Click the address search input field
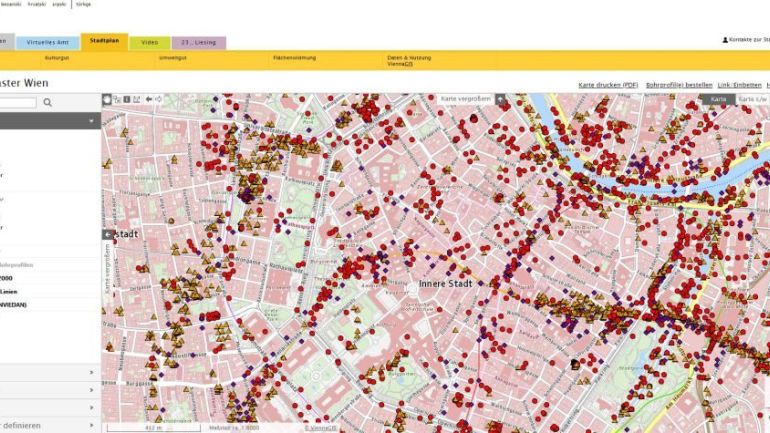This screenshot has height=433, width=770. click(18, 102)
